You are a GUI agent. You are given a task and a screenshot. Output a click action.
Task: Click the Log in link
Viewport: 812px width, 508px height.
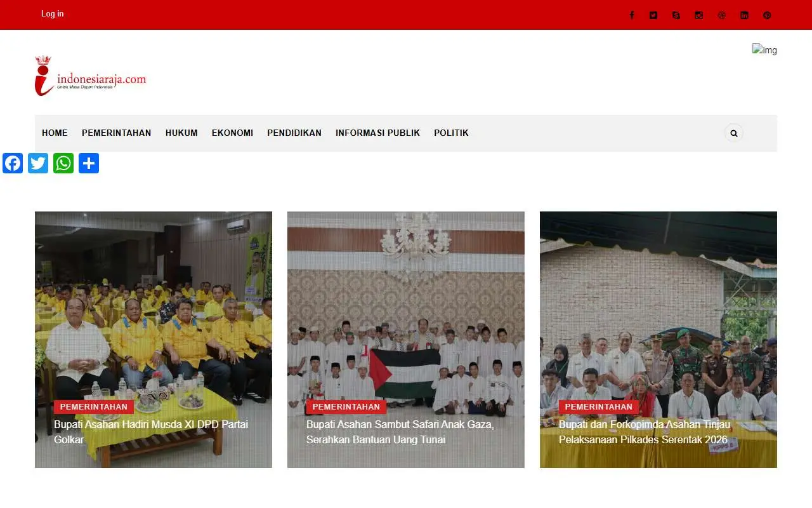[x=53, y=14]
